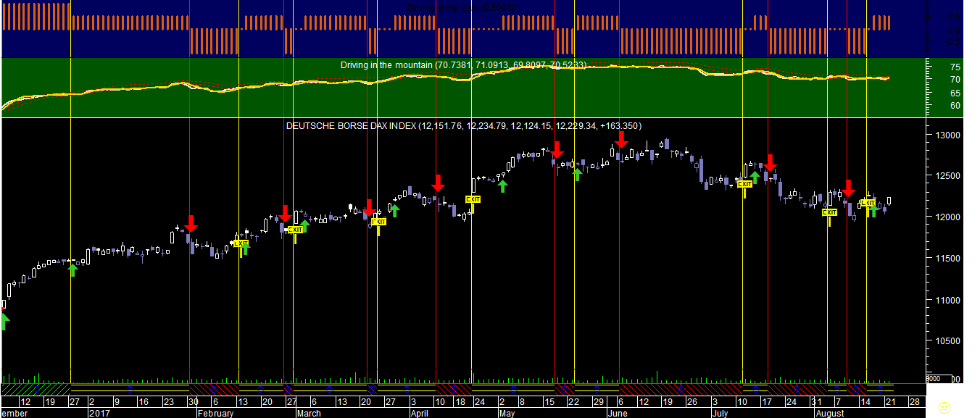Screen dimensions: 980x418
Task: Click the red sell arrow above June 6
Action: [620, 139]
